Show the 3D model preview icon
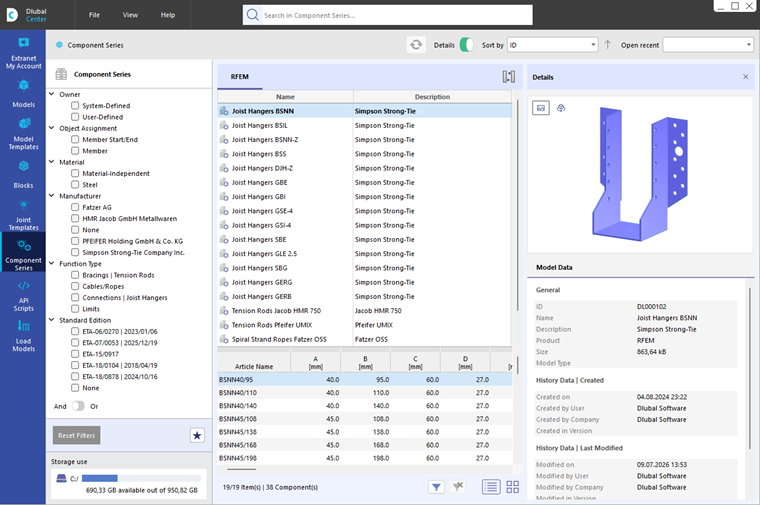This screenshot has height=505, width=760. pyautogui.click(x=561, y=108)
